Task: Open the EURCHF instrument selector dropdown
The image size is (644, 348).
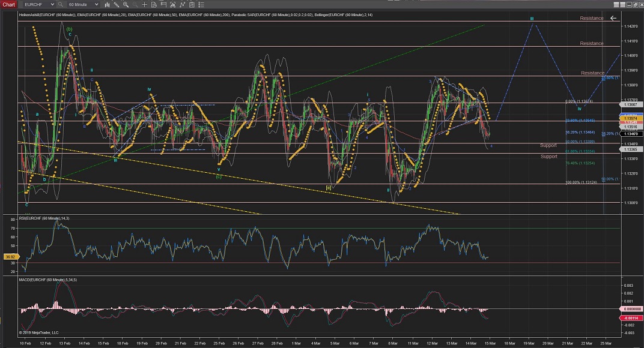Action: click(x=39, y=5)
